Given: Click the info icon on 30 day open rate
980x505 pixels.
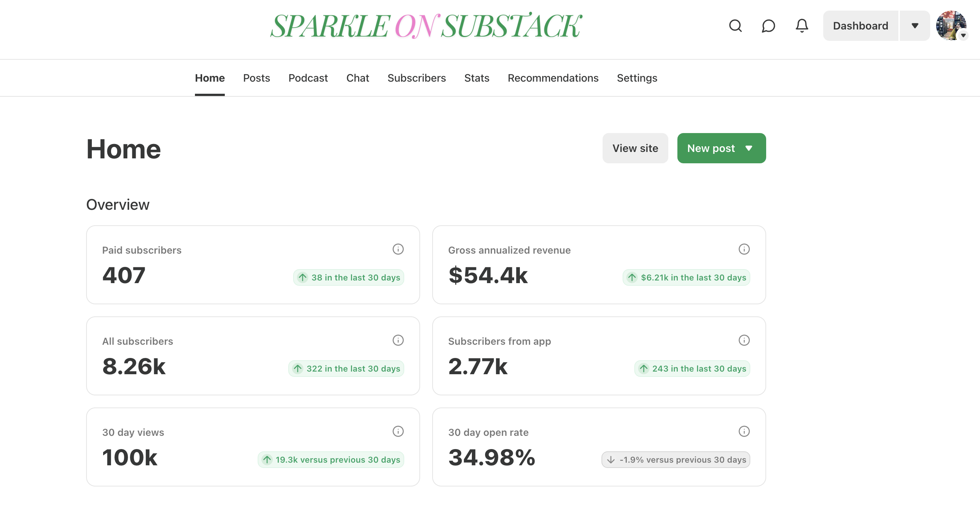Looking at the screenshot, I should click(745, 431).
